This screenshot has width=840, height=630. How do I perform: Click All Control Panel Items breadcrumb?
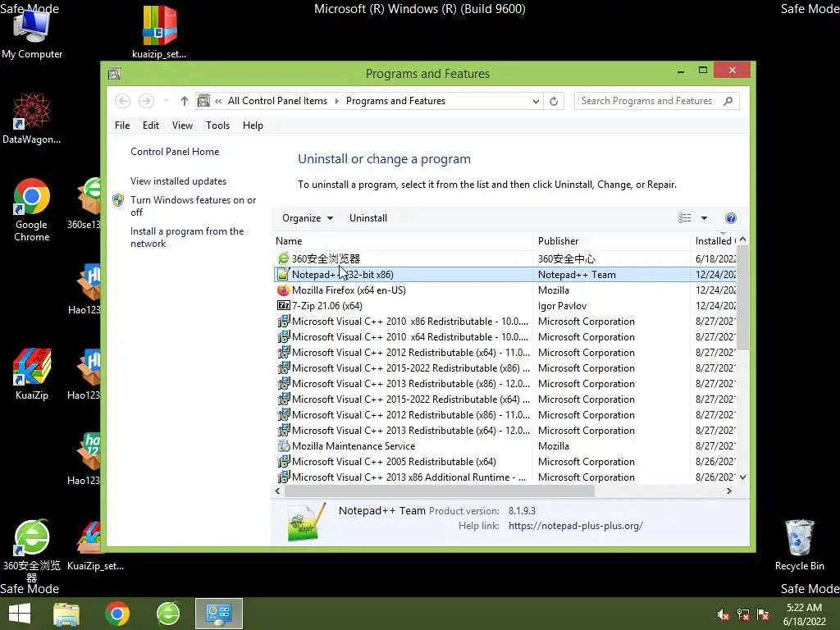(x=277, y=101)
